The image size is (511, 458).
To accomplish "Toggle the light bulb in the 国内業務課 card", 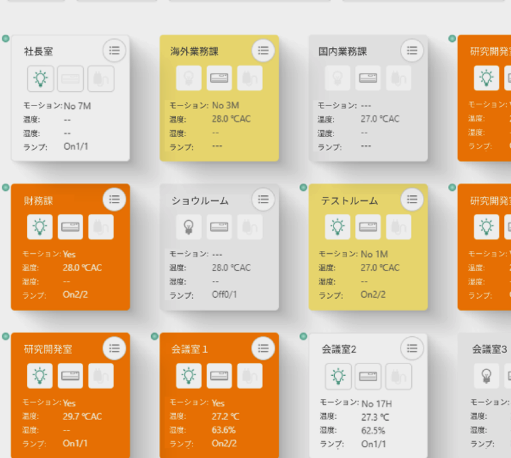I will 337,78.
